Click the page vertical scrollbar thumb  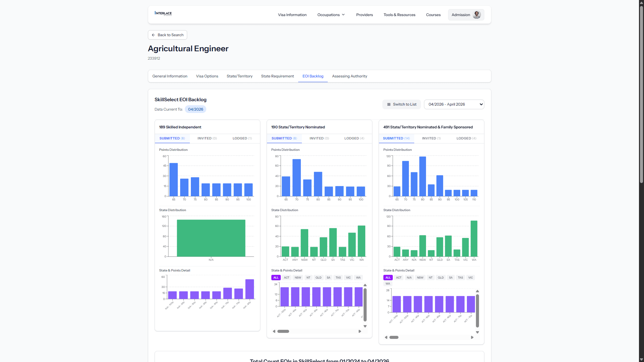(641, 94)
